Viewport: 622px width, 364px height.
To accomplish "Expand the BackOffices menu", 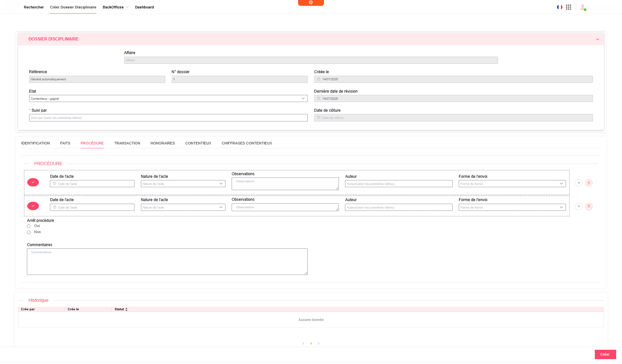I will pyautogui.click(x=115, y=7).
